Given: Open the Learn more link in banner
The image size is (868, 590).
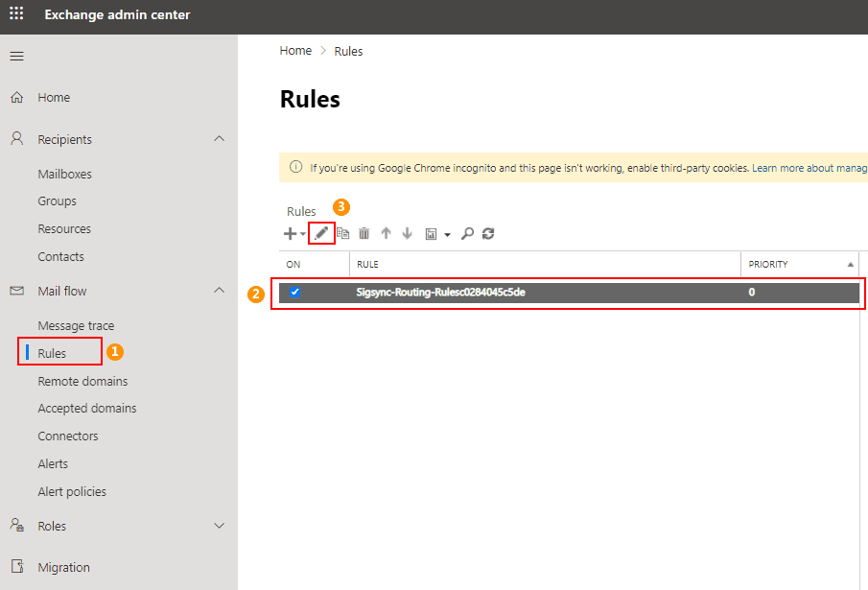Looking at the screenshot, I should 808,168.
